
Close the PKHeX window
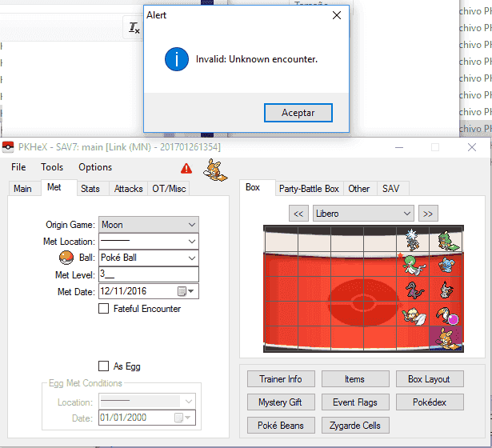point(472,147)
